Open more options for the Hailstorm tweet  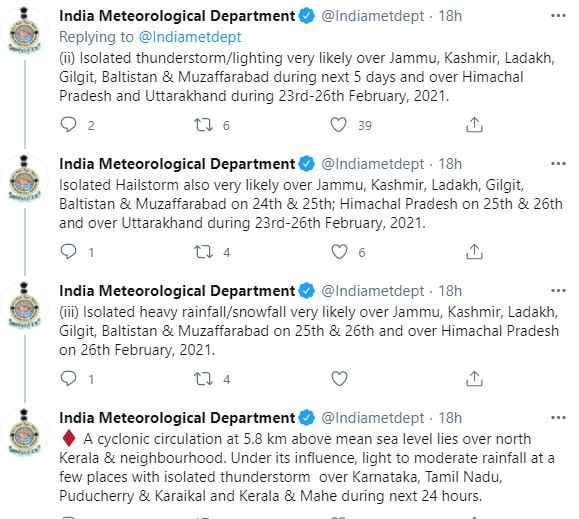click(x=558, y=164)
